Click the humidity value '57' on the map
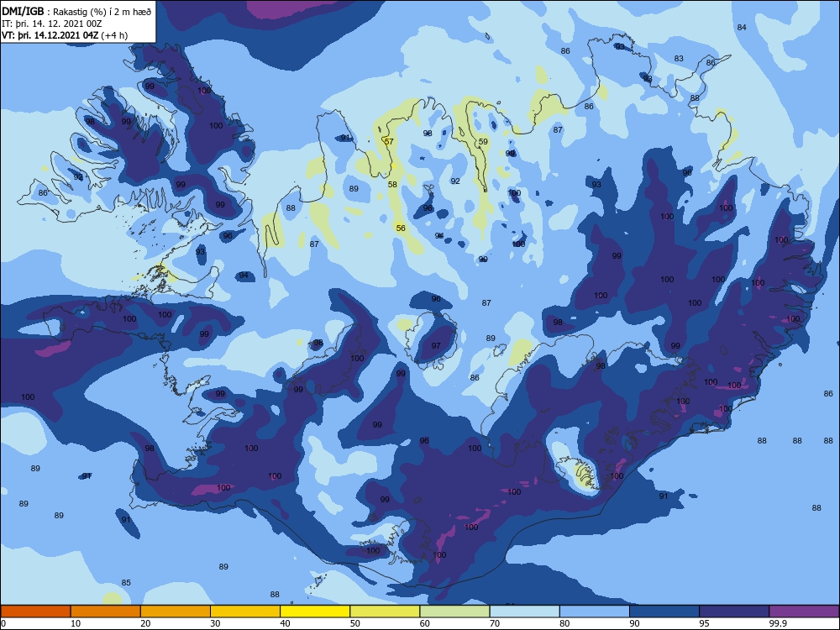The width and height of the screenshot is (840, 630). (389, 141)
